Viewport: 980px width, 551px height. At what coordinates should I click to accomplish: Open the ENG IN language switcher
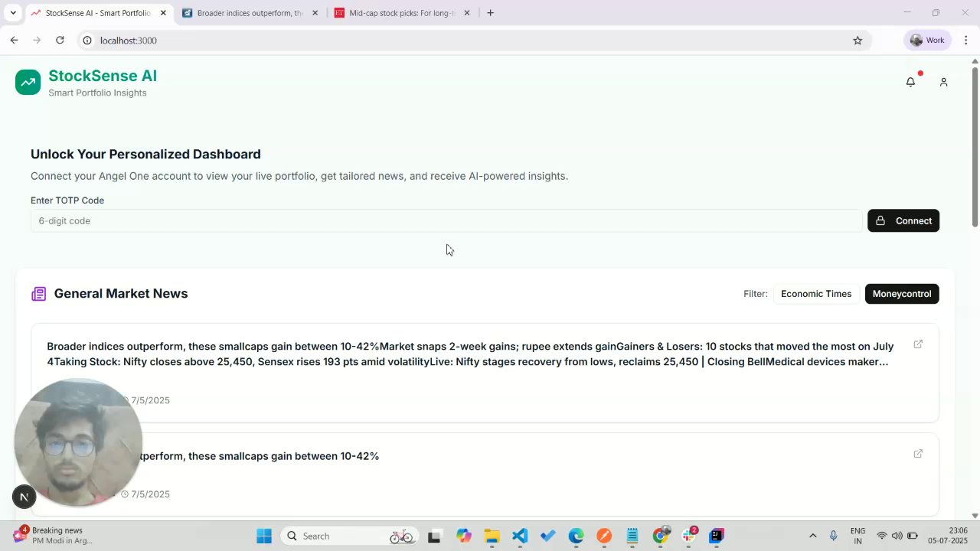pos(857,536)
